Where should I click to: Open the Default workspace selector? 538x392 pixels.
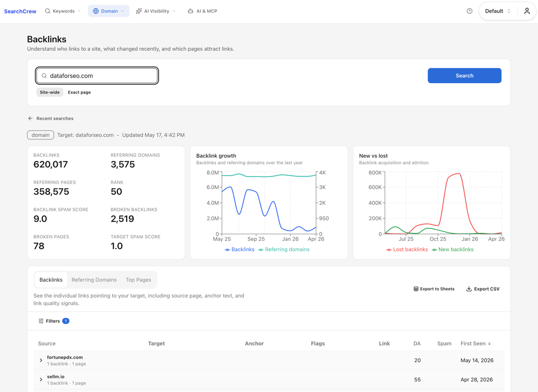498,11
